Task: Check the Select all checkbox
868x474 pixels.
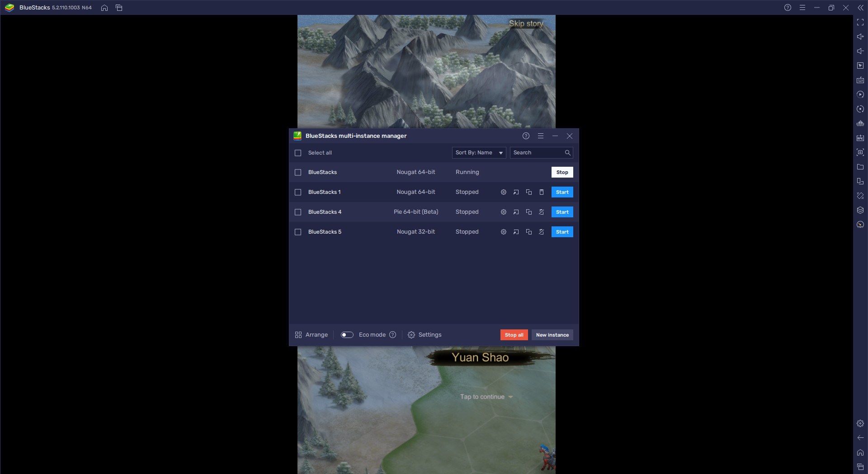Action: [x=298, y=153]
